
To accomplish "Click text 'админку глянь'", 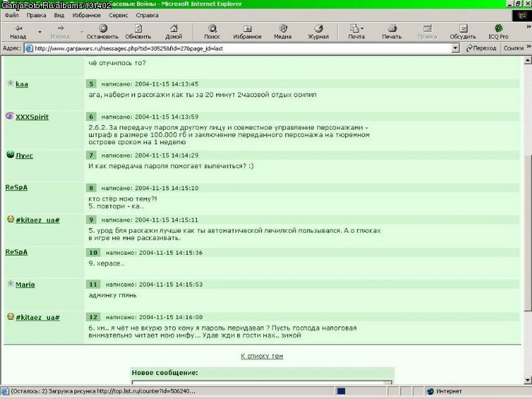I will [113, 295].
